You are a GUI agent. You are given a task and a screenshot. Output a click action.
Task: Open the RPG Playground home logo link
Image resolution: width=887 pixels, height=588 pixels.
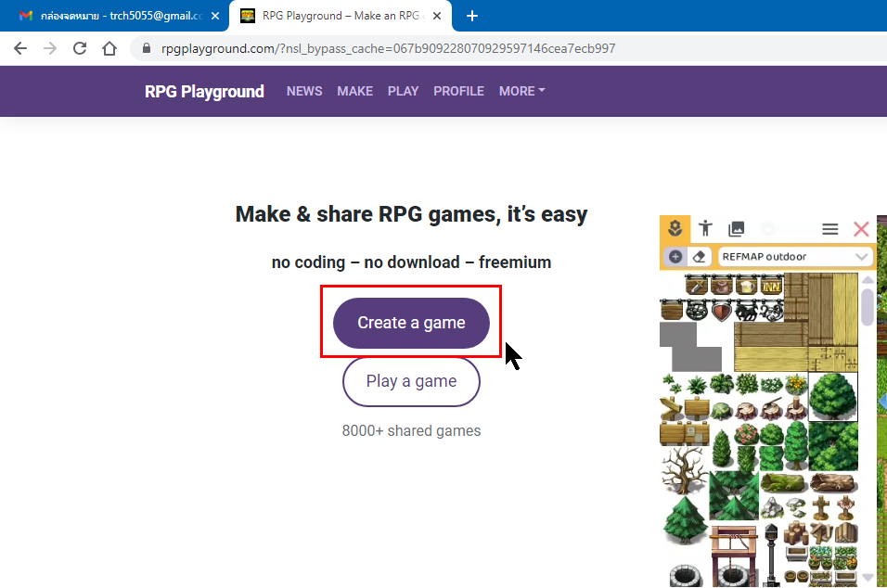pyautogui.click(x=204, y=92)
